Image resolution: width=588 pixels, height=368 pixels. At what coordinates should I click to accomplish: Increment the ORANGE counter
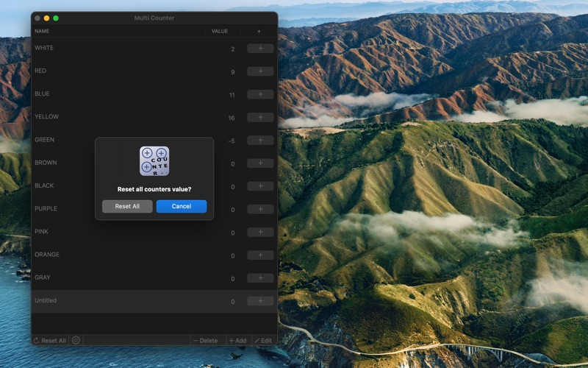tap(259, 255)
